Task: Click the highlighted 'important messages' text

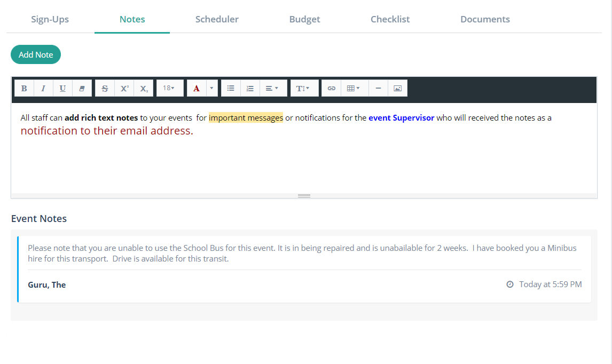Action: pyautogui.click(x=246, y=118)
